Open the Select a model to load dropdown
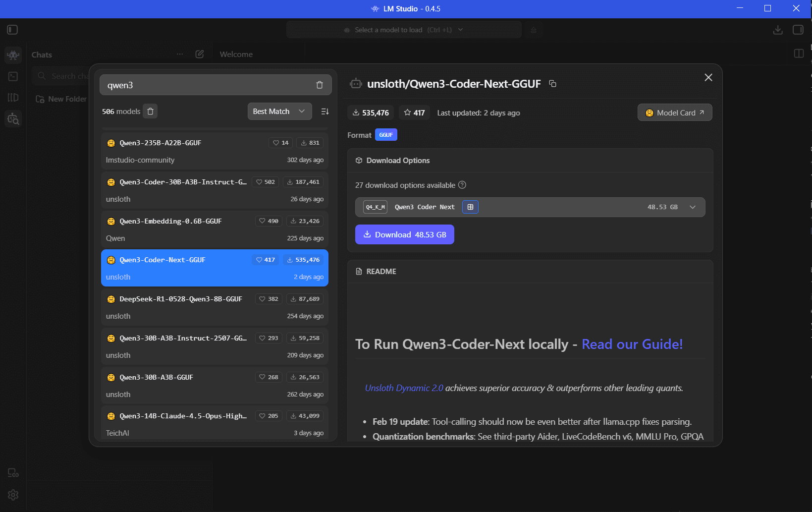Image resolution: width=812 pixels, height=512 pixels. [x=404, y=30]
